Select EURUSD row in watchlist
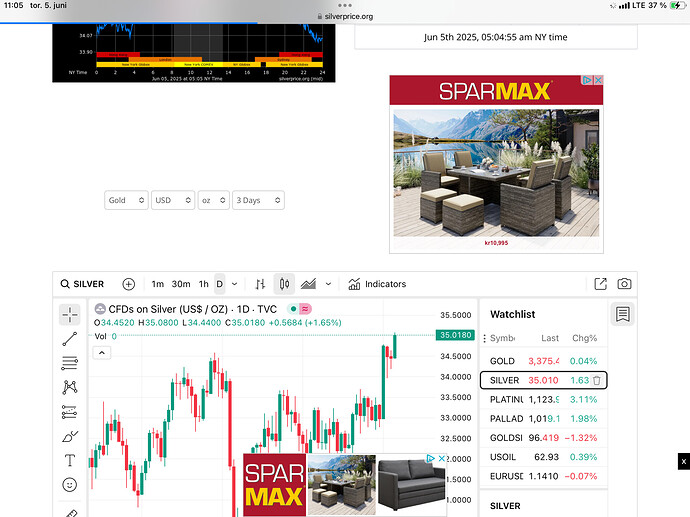690x517 pixels. click(543, 477)
